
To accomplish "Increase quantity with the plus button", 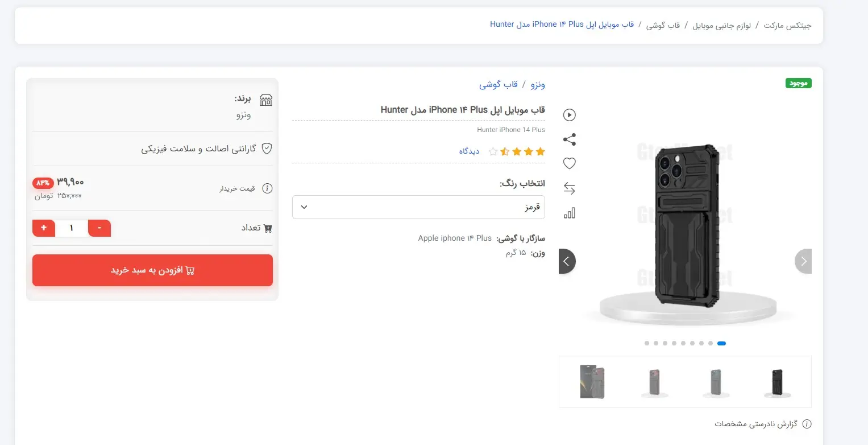I will click(x=43, y=228).
